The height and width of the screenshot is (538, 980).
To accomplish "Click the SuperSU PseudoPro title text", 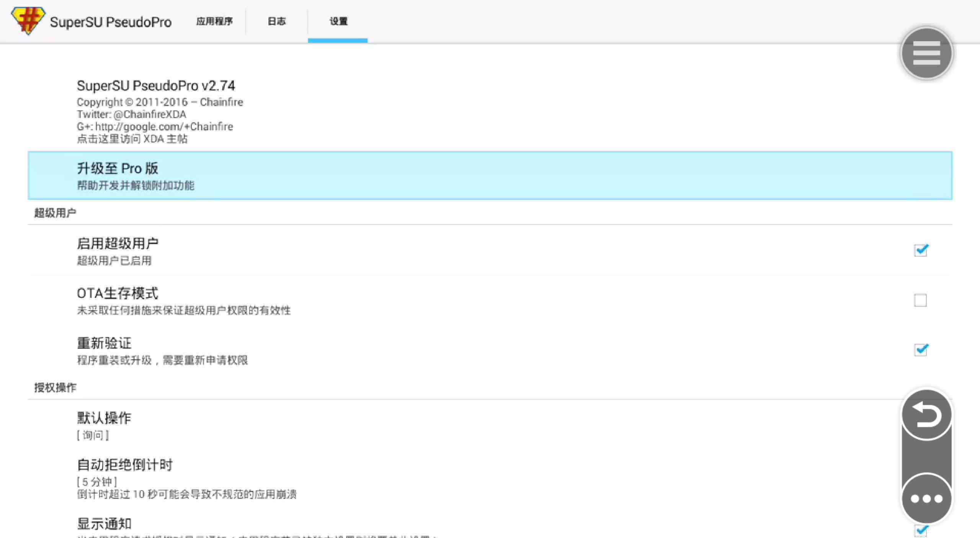I will tap(111, 22).
